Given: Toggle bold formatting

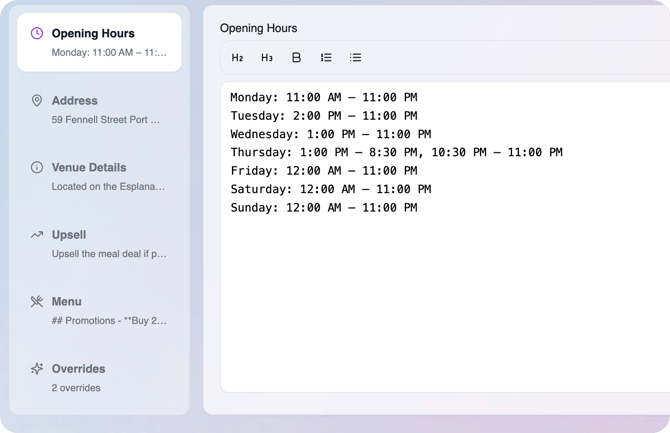Looking at the screenshot, I should (296, 57).
